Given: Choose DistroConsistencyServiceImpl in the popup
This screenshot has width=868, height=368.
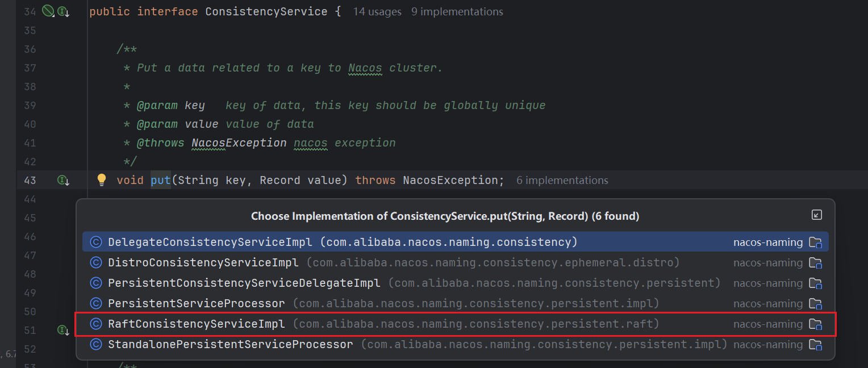Looking at the screenshot, I should (203, 263).
